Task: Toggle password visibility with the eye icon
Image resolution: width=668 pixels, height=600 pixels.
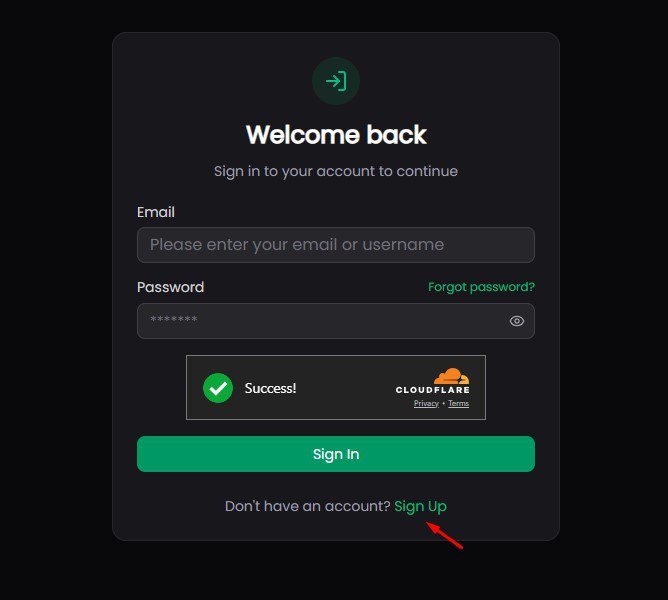Action: coord(517,321)
